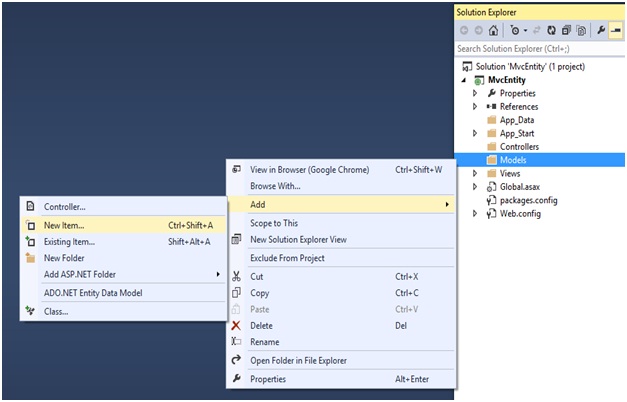Viewport: 627px width, 402px height.
Task: Select View in Browser (Google Chrome)
Action: click(x=309, y=170)
